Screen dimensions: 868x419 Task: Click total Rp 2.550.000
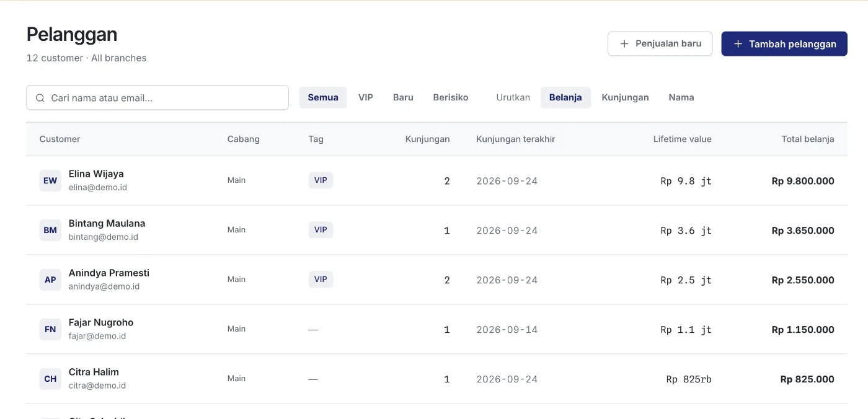click(x=803, y=280)
